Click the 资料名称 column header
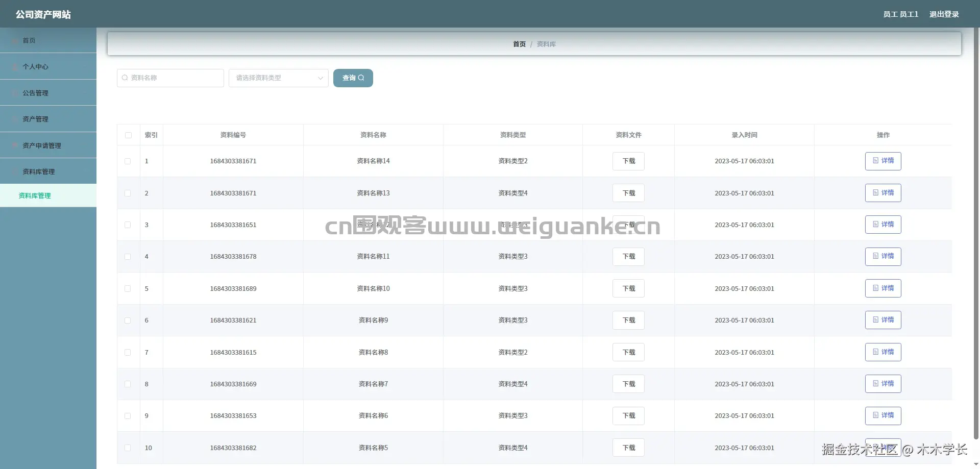The image size is (980, 469). pyautogui.click(x=373, y=135)
